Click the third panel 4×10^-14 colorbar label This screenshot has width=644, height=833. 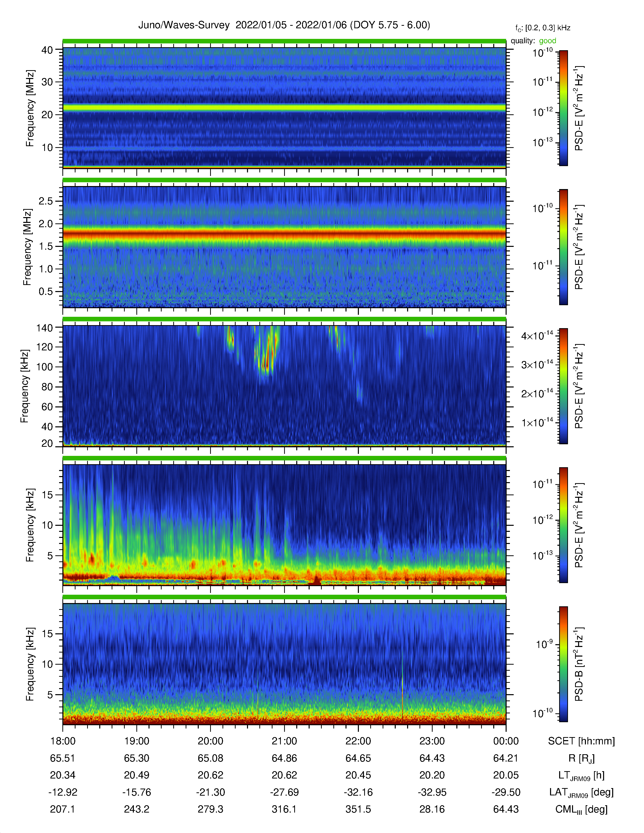(537, 335)
